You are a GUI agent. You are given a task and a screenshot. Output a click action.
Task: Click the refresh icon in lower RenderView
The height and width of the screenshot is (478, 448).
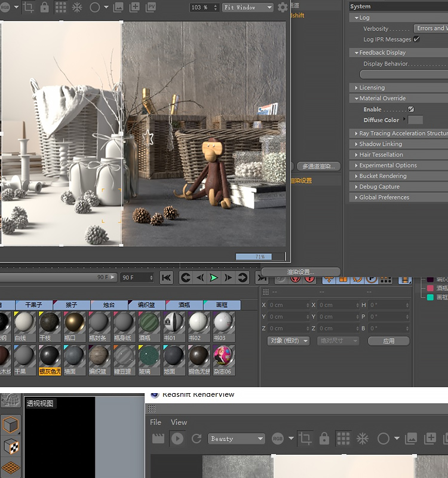point(197,439)
